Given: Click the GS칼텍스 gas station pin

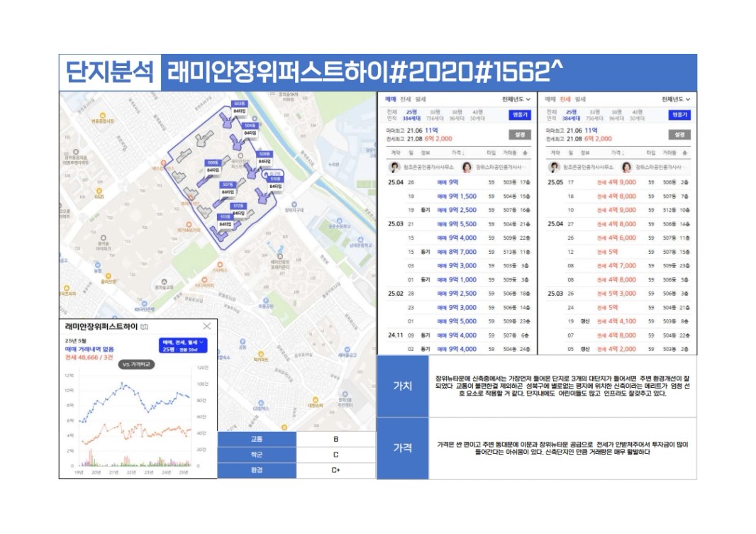Looking at the screenshot, I should point(261,403).
